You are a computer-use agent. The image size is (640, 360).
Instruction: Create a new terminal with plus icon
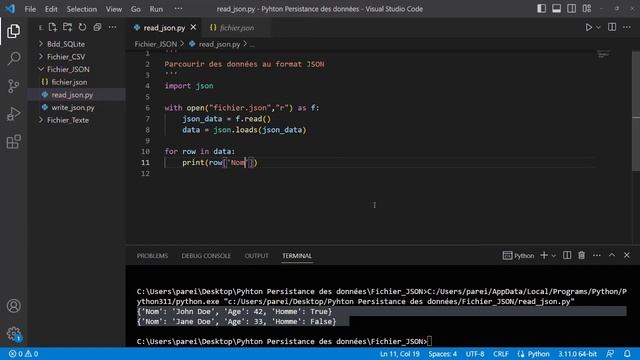coord(544,255)
